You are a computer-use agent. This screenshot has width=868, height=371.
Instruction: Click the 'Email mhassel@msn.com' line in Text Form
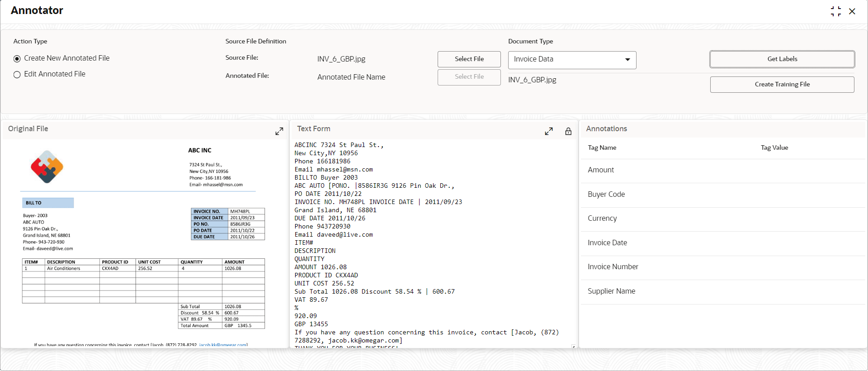pyautogui.click(x=334, y=170)
